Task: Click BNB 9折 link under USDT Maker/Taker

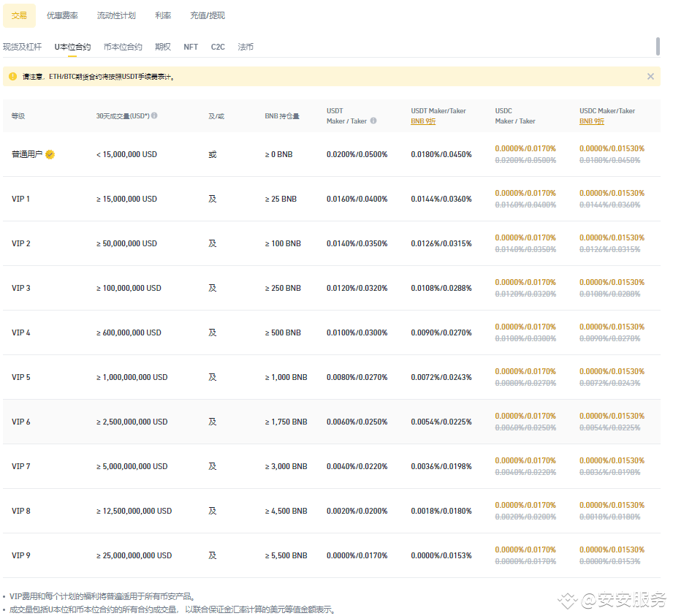Action: pos(423,121)
